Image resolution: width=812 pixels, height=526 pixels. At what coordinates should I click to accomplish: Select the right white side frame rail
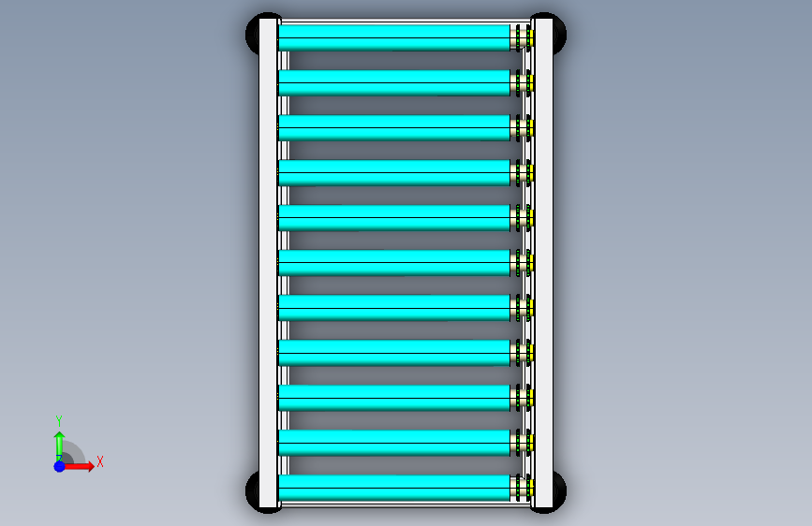click(x=544, y=263)
